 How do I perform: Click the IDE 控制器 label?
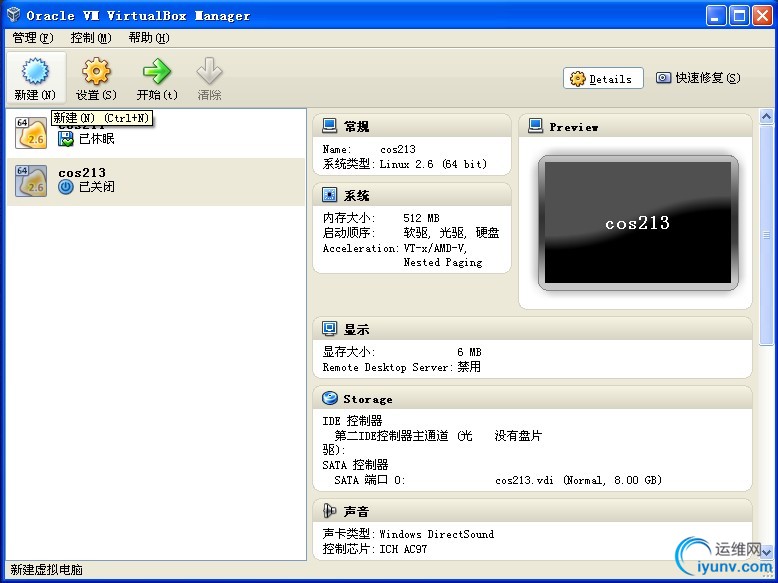pos(352,421)
